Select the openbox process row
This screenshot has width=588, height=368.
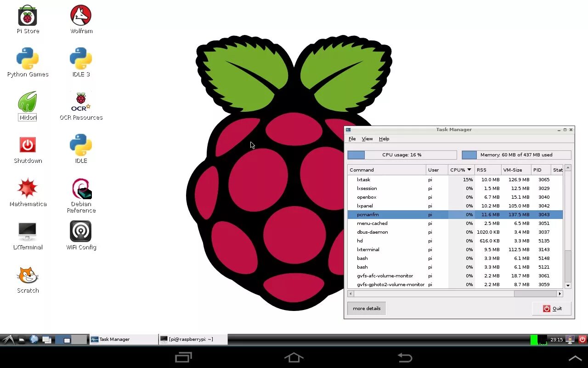(455, 197)
